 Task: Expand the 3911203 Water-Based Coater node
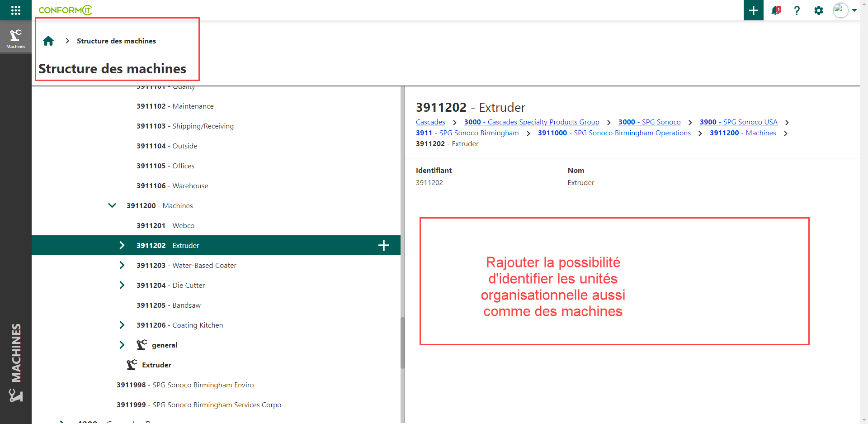pos(122,265)
